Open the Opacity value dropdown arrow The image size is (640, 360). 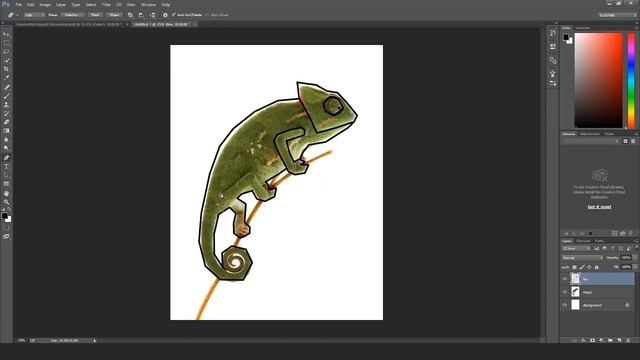point(635,258)
